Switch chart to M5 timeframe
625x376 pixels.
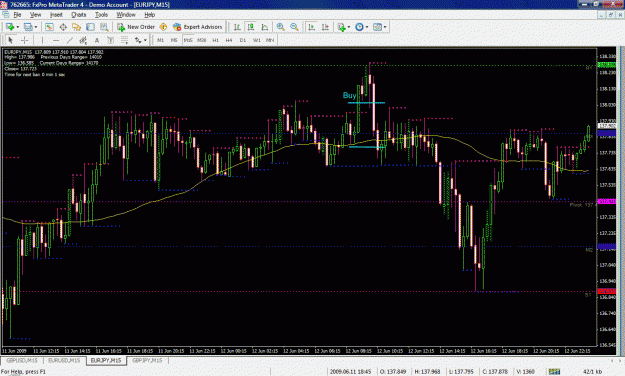(174, 40)
